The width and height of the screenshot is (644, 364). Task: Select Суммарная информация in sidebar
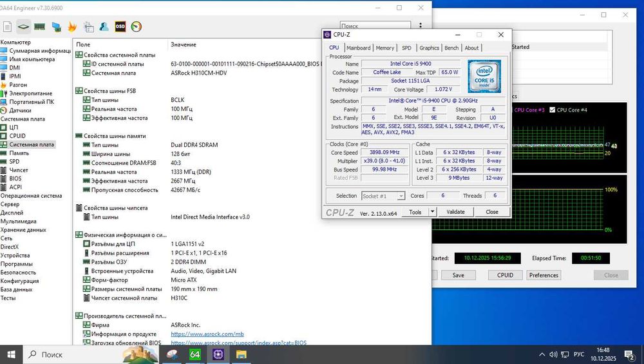[x=40, y=50]
